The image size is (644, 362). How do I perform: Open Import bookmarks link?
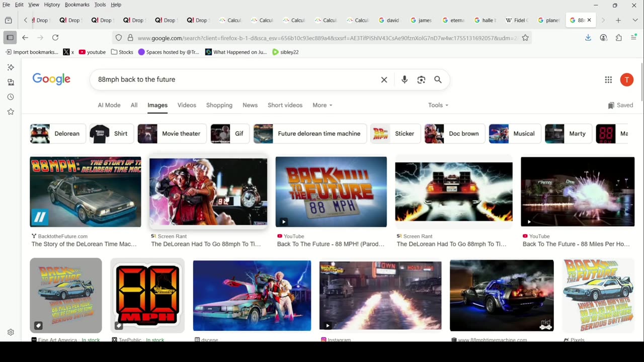click(x=32, y=52)
